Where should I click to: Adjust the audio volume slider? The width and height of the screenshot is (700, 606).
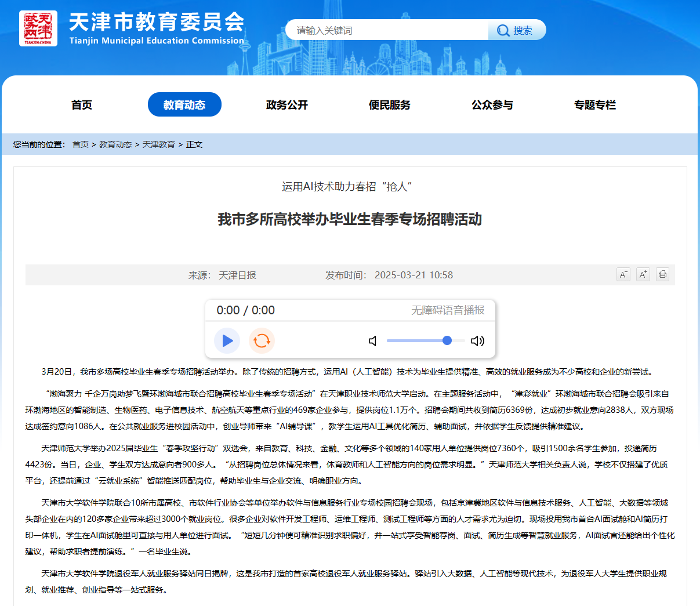(425, 341)
